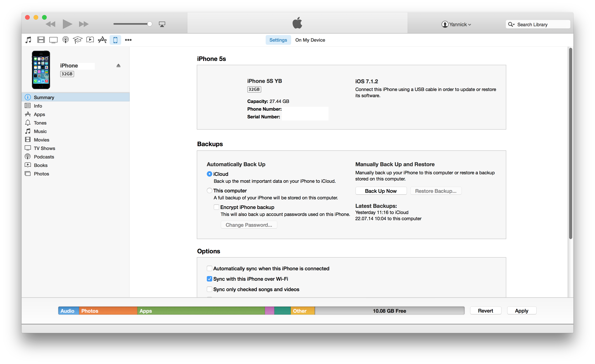Click the Search Library input field
This screenshot has height=364, width=595.
coord(538,24)
